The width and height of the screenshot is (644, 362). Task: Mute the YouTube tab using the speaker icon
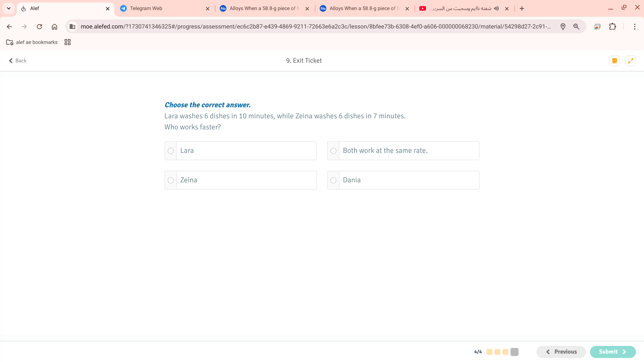[x=496, y=8]
